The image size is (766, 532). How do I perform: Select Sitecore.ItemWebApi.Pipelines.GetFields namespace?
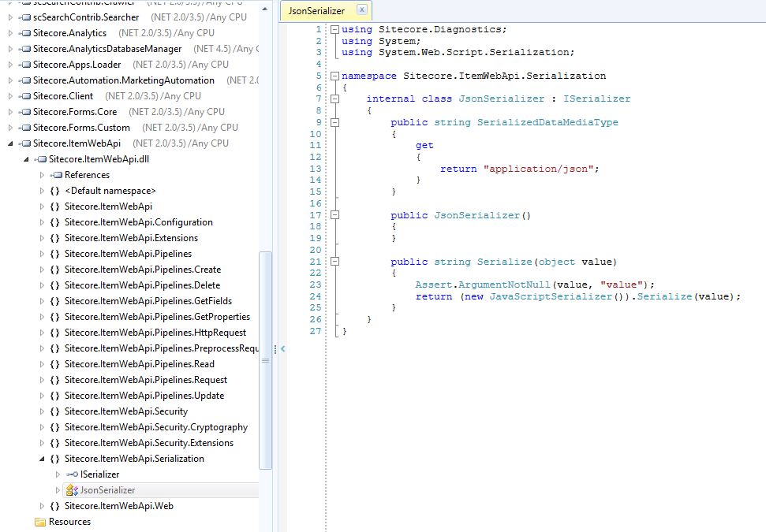click(148, 301)
